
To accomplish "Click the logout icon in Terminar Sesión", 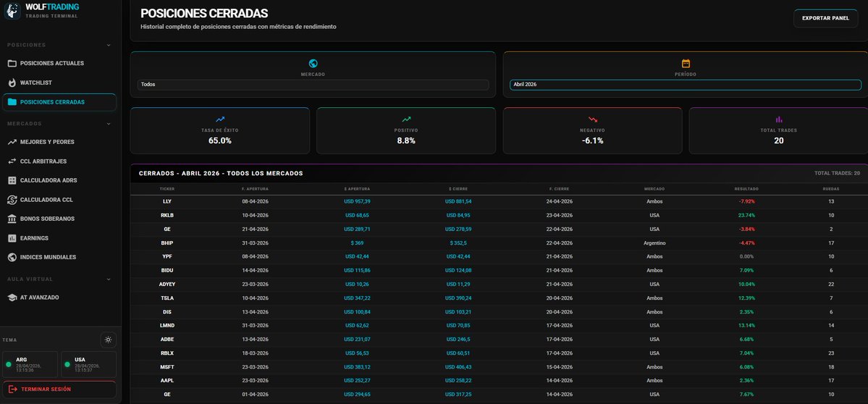I will pyautogui.click(x=13, y=390).
